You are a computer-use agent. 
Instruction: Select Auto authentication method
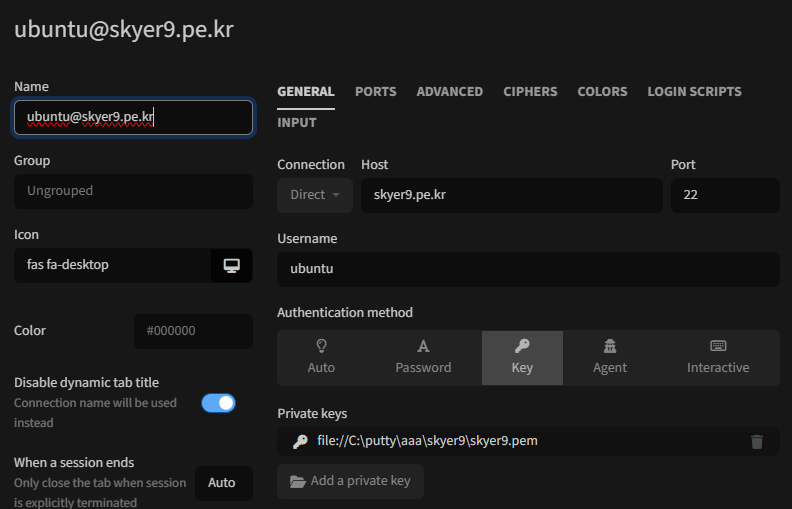(321, 357)
